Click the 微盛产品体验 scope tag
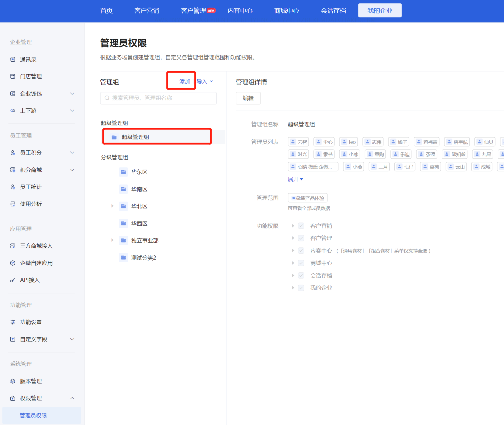This screenshot has height=425, width=504. point(308,198)
